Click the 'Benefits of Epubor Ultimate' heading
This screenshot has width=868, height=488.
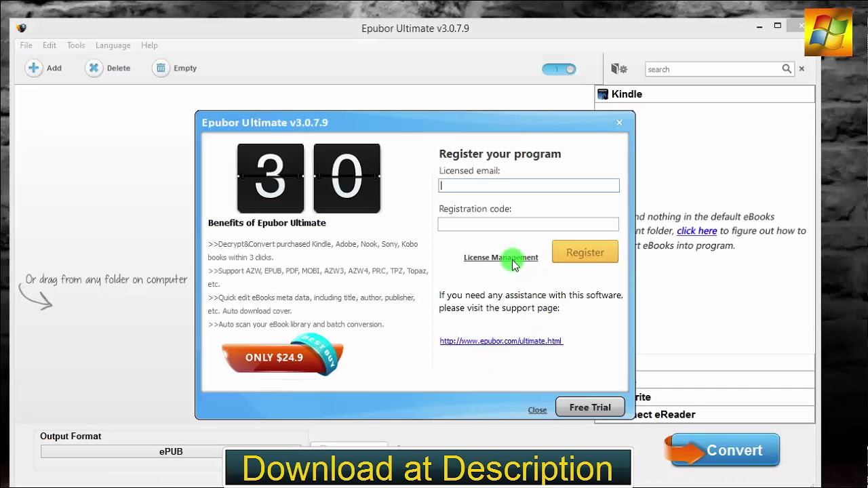click(x=267, y=223)
